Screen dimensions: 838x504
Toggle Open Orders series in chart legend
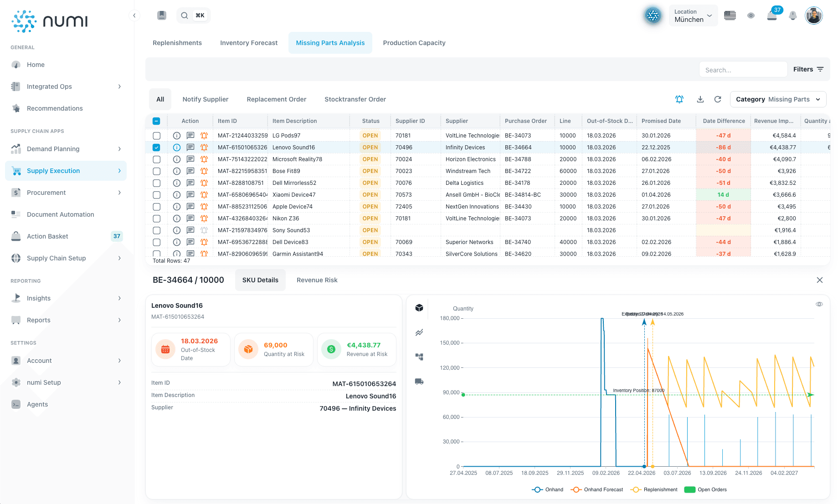pos(705,489)
